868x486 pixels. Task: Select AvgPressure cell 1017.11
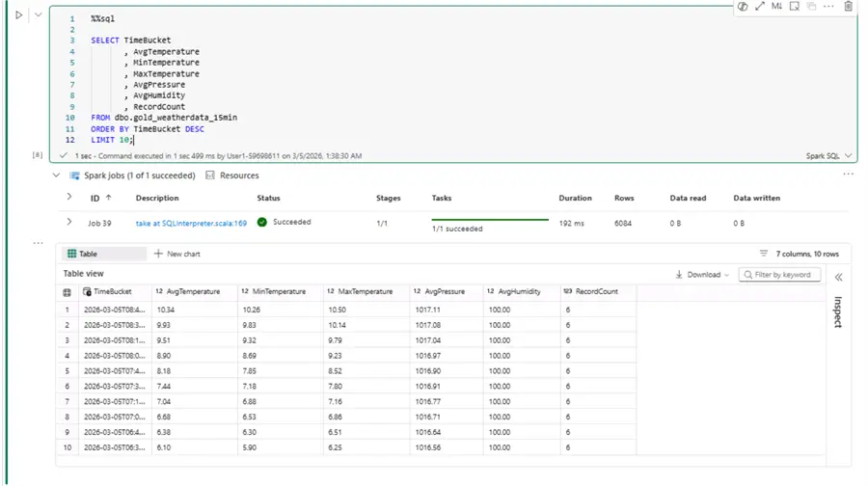click(447, 310)
